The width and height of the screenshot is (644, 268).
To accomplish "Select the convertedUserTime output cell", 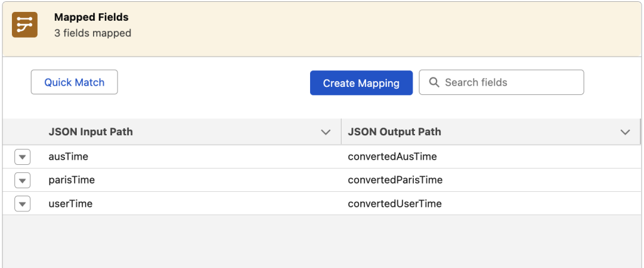I will (395, 203).
